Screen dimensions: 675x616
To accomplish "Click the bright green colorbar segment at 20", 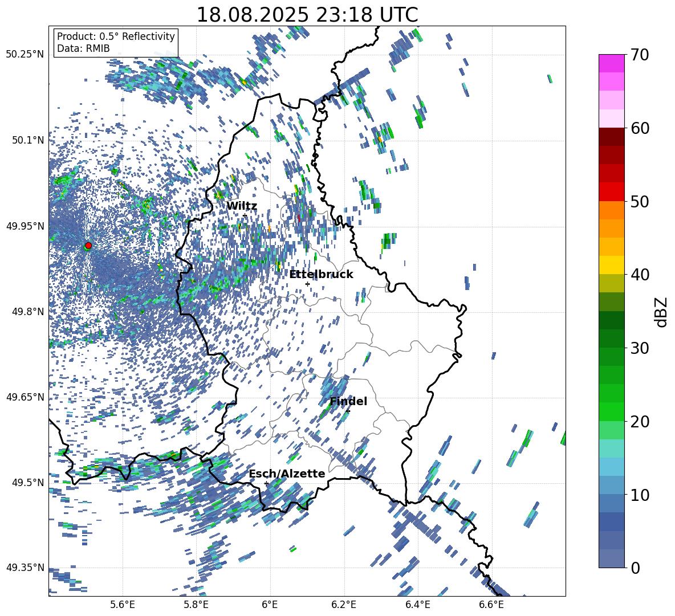I will (x=611, y=411).
